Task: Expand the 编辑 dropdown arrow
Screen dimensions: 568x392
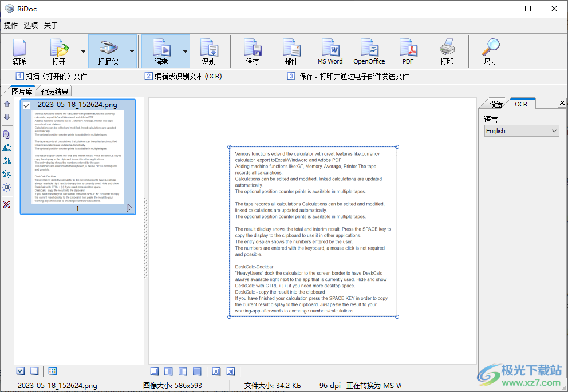Action: (x=185, y=52)
